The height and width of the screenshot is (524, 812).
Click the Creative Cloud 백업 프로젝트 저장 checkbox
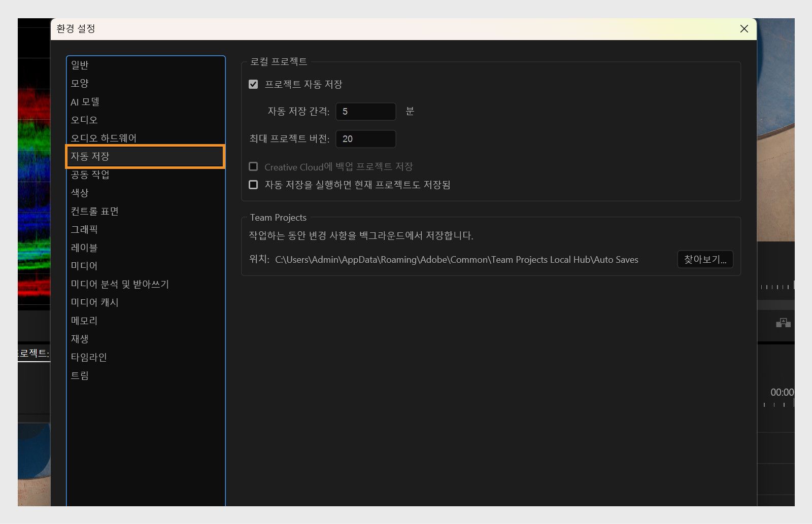pyautogui.click(x=253, y=166)
